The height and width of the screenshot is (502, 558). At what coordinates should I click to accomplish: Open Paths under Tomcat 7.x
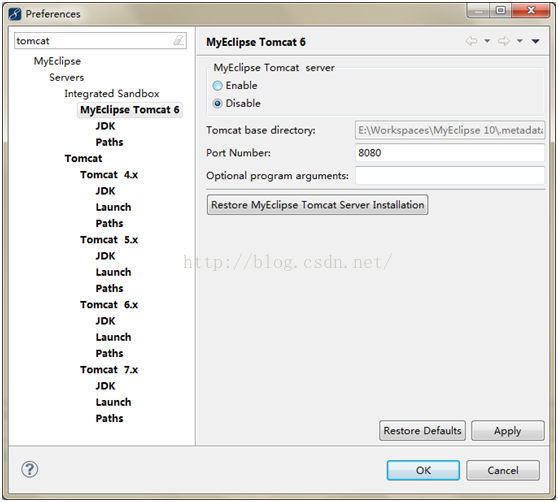pos(109,418)
